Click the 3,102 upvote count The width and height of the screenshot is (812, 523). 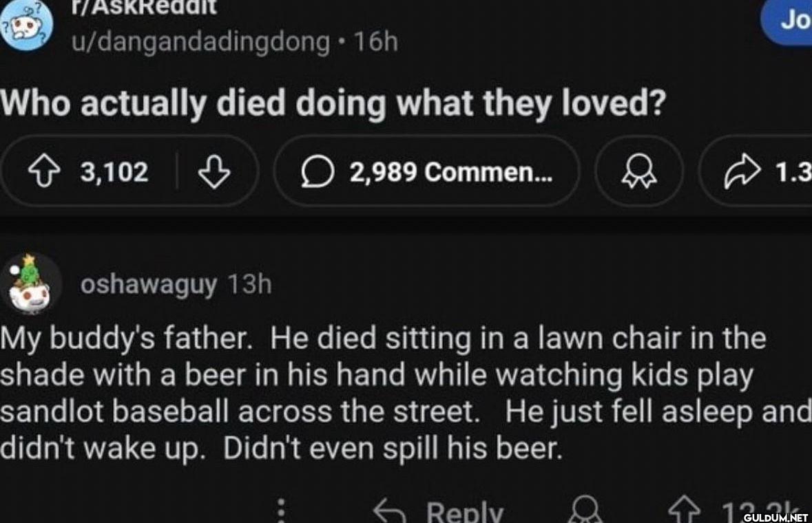click(x=114, y=171)
